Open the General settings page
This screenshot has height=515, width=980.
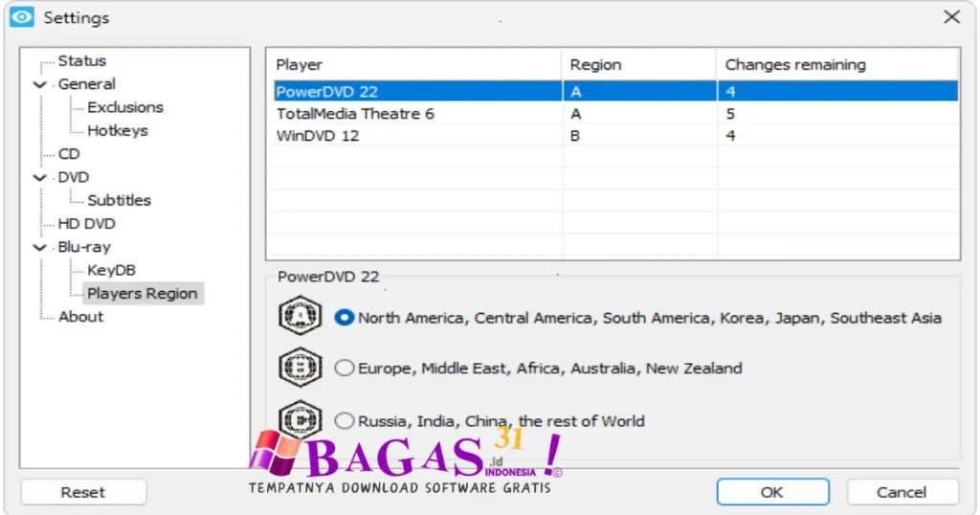point(86,83)
